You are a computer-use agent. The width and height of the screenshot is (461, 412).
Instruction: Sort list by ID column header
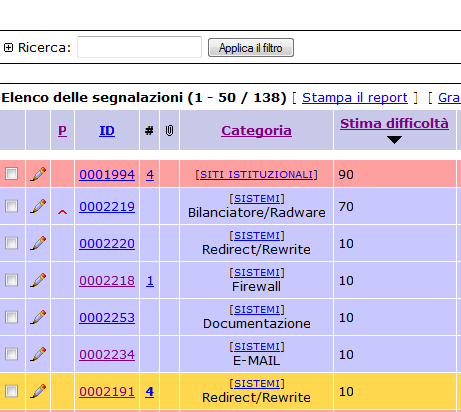click(x=107, y=130)
